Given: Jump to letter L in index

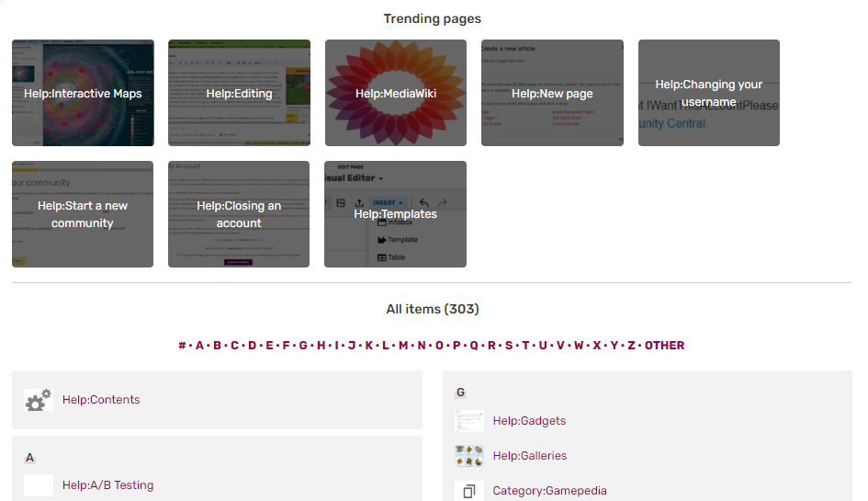Looking at the screenshot, I should coord(385,346).
